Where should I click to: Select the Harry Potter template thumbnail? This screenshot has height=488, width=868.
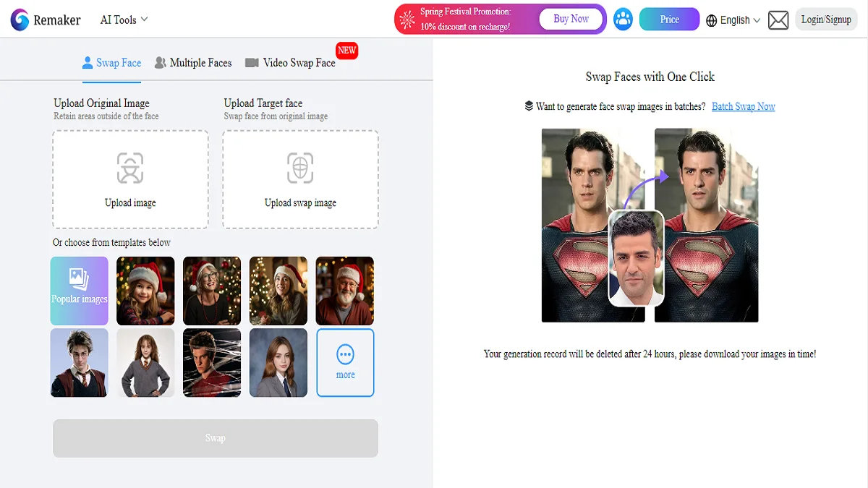(x=79, y=362)
